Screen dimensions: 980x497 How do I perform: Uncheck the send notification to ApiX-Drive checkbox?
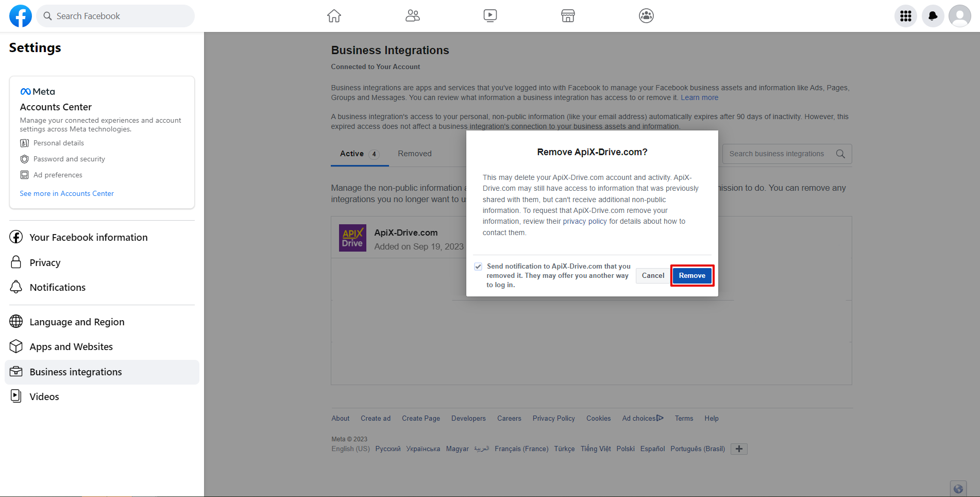tap(478, 267)
